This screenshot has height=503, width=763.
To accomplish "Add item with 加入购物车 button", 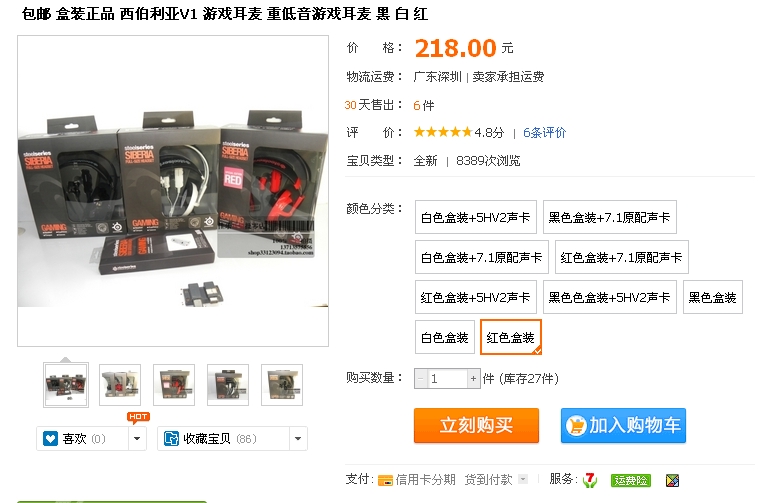I will tap(623, 425).
